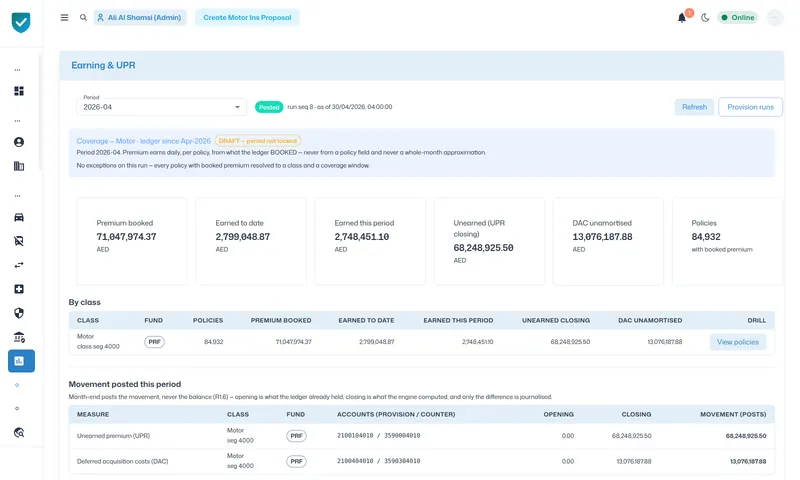The image size is (800, 480).
Task: Click the Refresh button
Action: click(x=694, y=107)
